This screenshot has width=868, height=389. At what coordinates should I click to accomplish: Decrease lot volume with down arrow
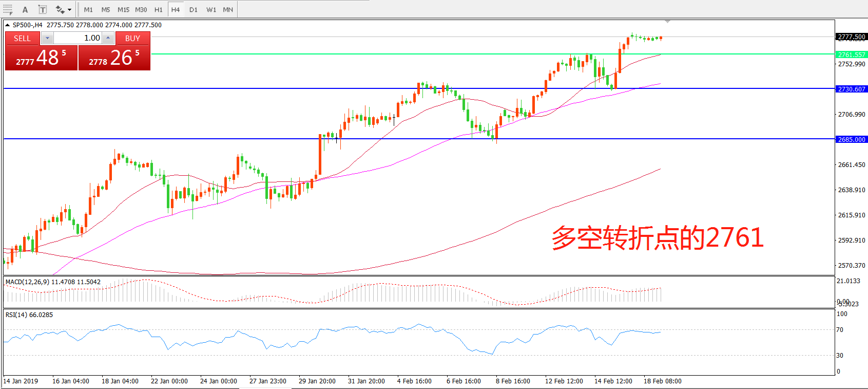click(x=47, y=38)
